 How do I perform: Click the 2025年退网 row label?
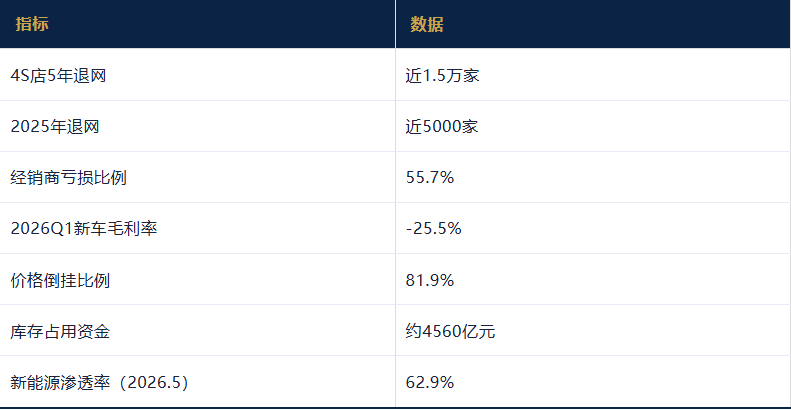55,127
